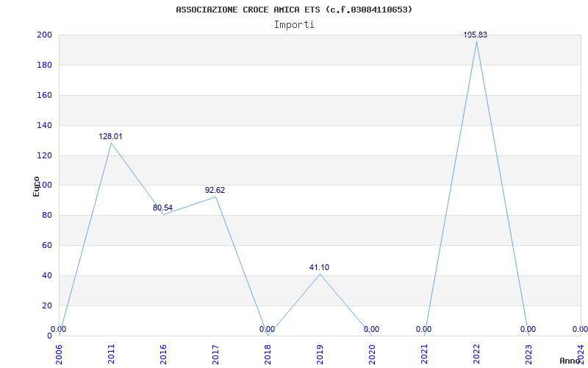This screenshot has height=368, width=588.
Task: Click the 0.00 data label for 2018
Action: pos(267,329)
